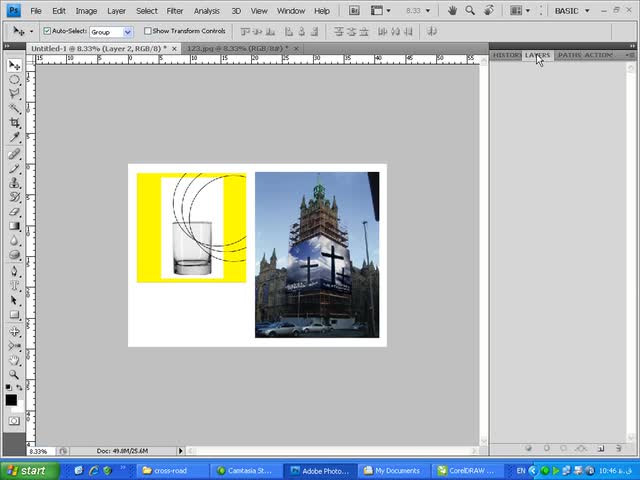Switch to the PATHS panel tab

[x=569, y=55]
